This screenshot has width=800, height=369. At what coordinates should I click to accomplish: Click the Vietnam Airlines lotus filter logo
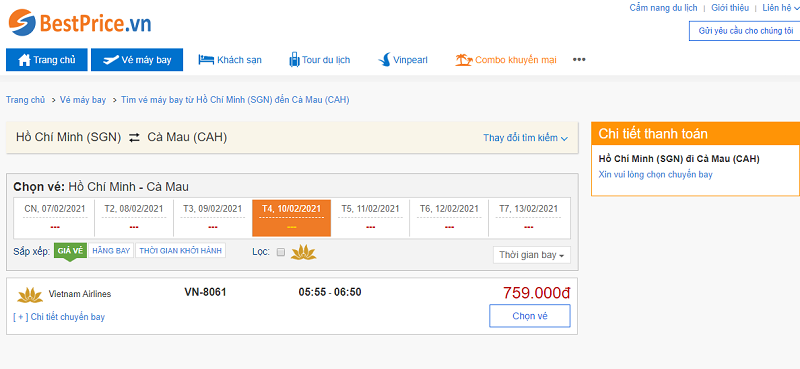coord(304,252)
